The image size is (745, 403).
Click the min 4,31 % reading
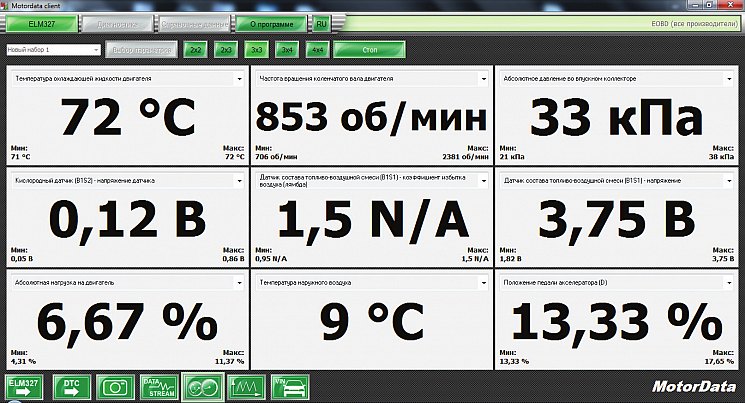pyautogui.click(x=23, y=362)
